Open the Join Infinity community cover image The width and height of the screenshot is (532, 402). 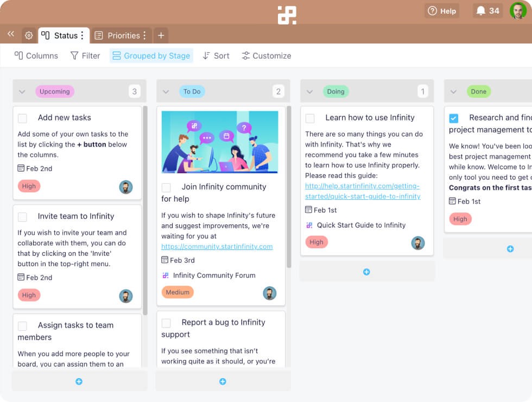tap(219, 142)
